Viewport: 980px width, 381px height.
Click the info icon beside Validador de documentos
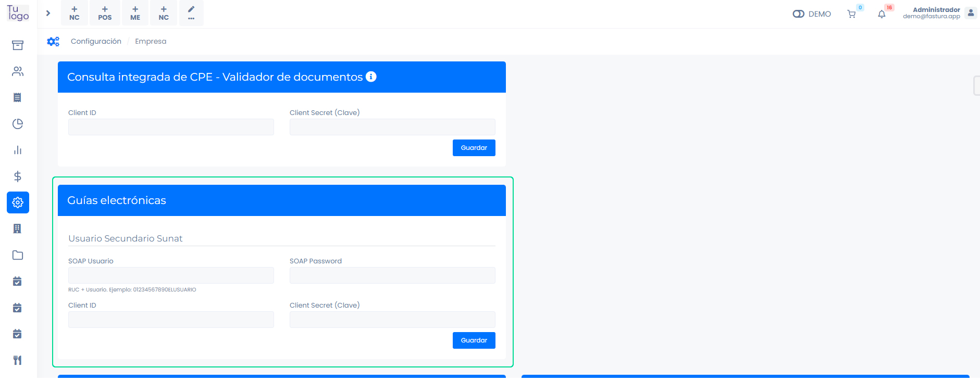coord(371,77)
